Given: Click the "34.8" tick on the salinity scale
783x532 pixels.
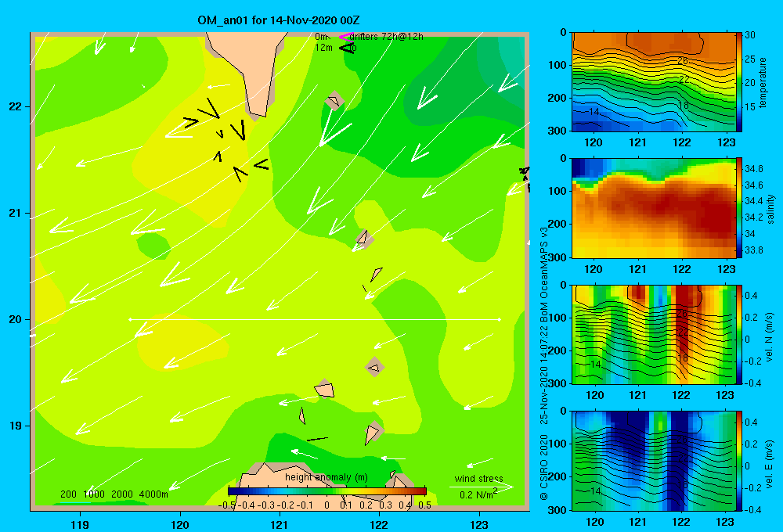Looking at the screenshot, I should (x=753, y=169).
